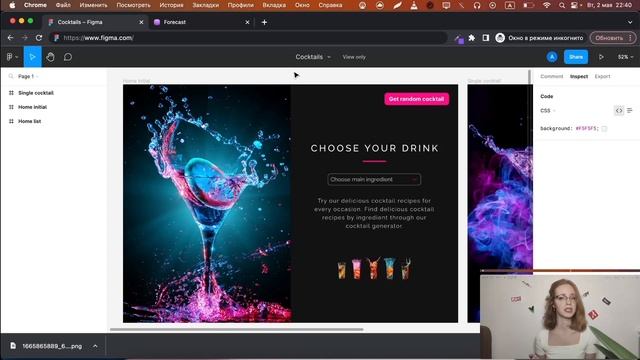Click the Get random cocktail button

pyautogui.click(x=416, y=99)
